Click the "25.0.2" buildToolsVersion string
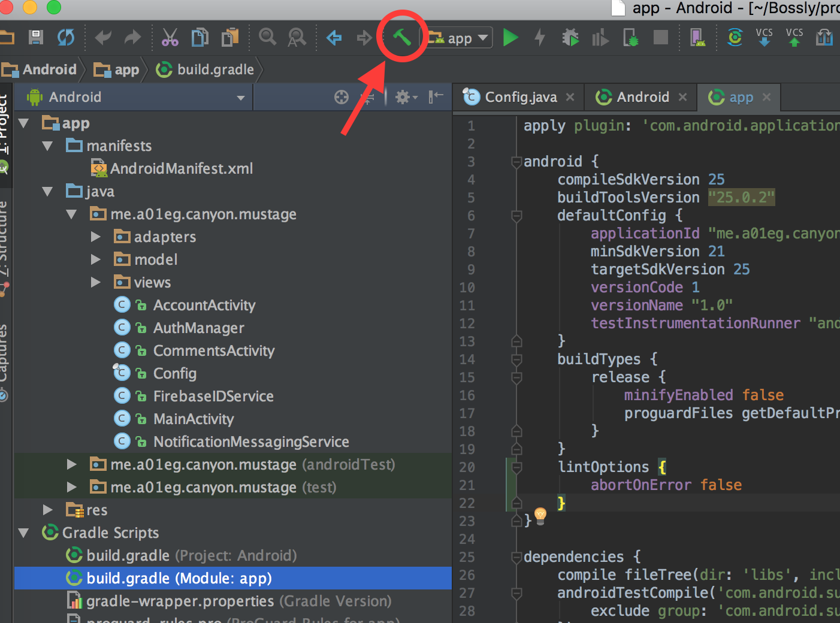Image resolution: width=840 pixels, height=623 pixels. click(742, 198)
